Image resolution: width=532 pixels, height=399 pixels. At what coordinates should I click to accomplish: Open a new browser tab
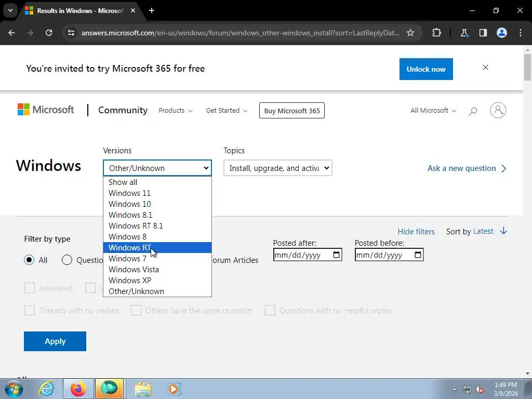pos(152,10)
